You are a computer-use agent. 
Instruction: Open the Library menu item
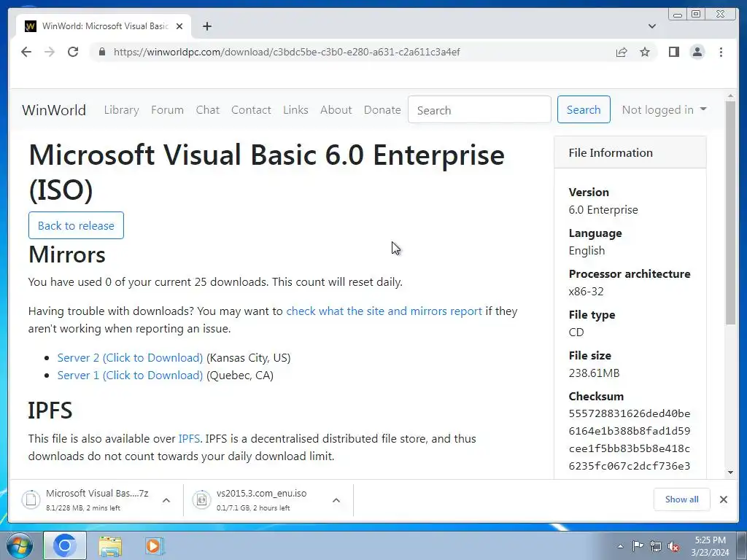click(x=122, y=110)
